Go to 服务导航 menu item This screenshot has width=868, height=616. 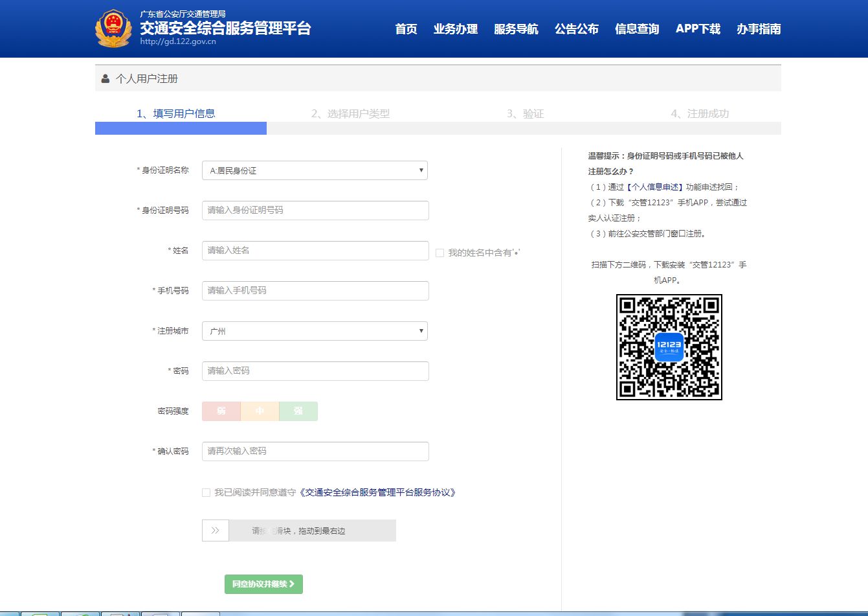(516, 29)
